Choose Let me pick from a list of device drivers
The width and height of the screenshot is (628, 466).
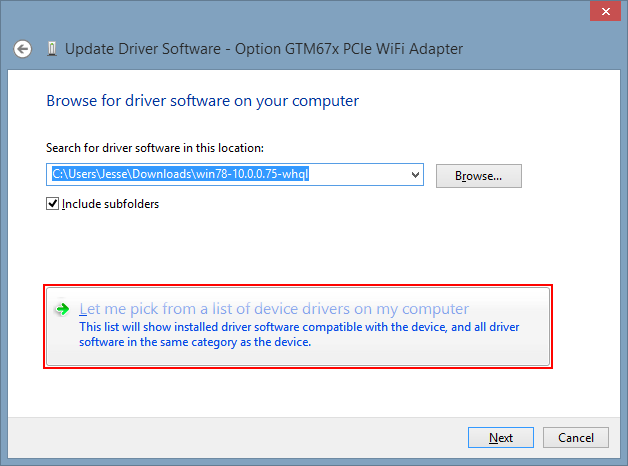(274, 309)
